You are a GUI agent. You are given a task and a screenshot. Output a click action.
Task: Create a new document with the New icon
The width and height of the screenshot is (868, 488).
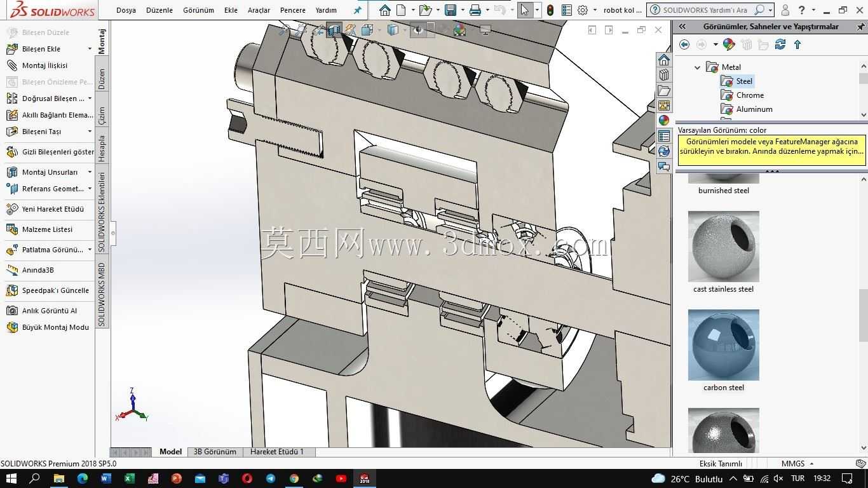point(401,10)
